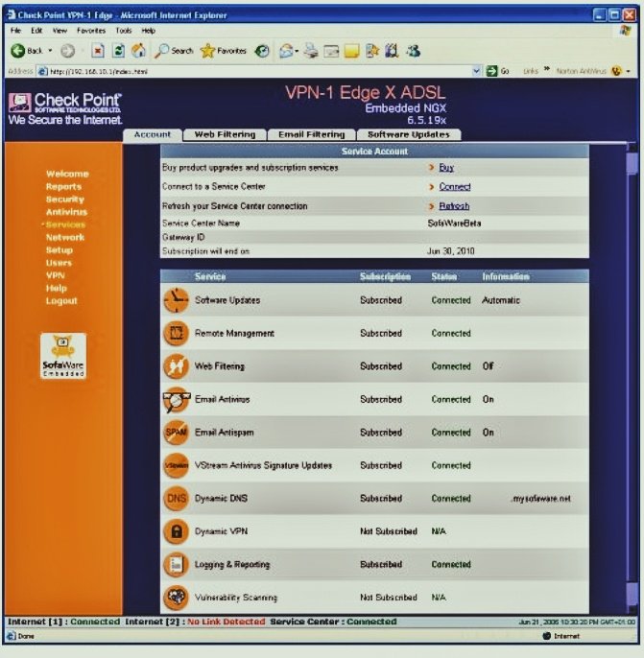644x658 pixels.
Task: Open Antivirus in the sidebar
Action: (x=66, y=212)
